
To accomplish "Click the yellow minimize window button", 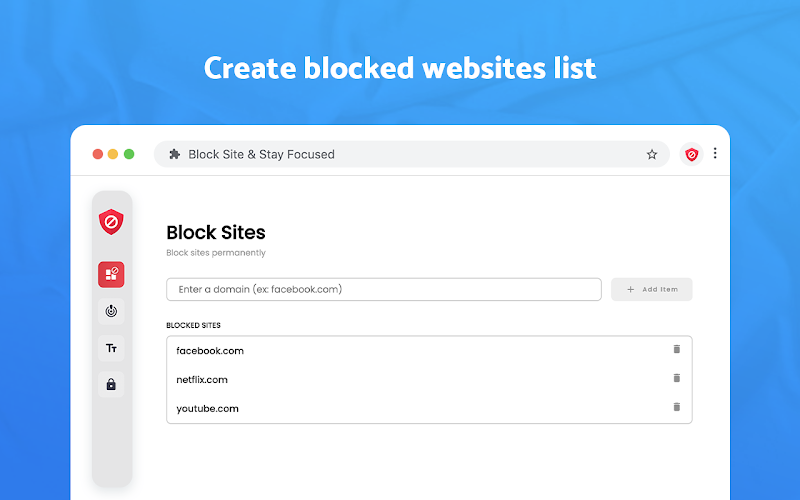I will tap(113, 154).
